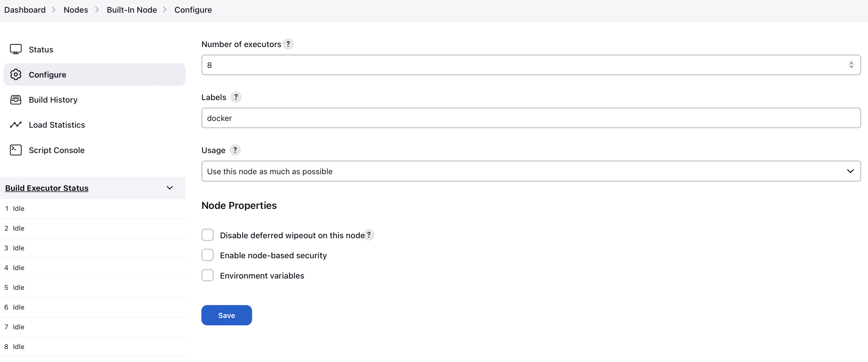Click into the Labels text field

531,118
